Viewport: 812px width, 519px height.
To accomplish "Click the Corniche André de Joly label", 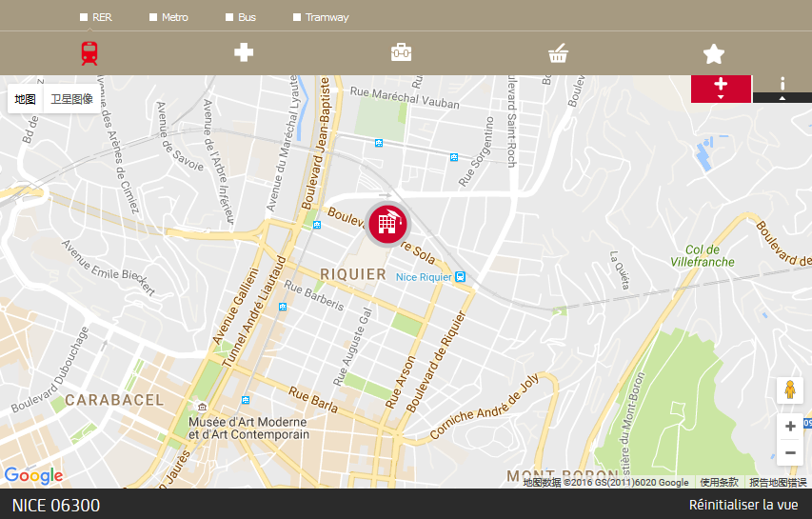I will click(485, 407).
